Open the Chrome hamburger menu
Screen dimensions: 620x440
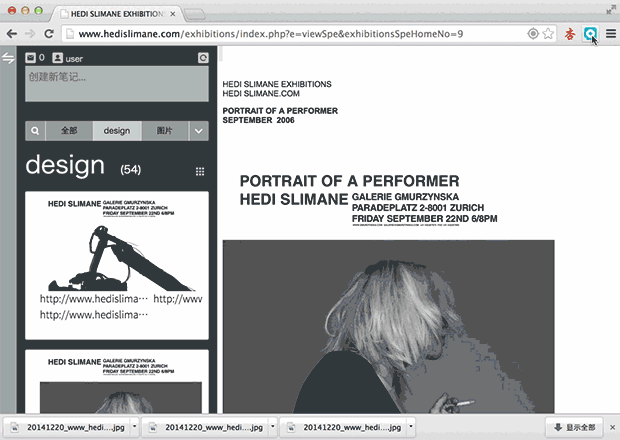(611, 34)
